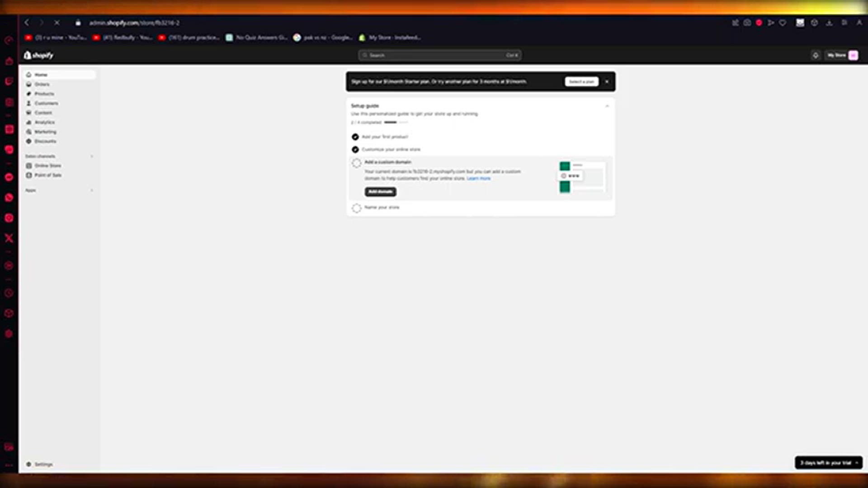
Task: Collapse the Setup guide card
Action: click(607, 105)
